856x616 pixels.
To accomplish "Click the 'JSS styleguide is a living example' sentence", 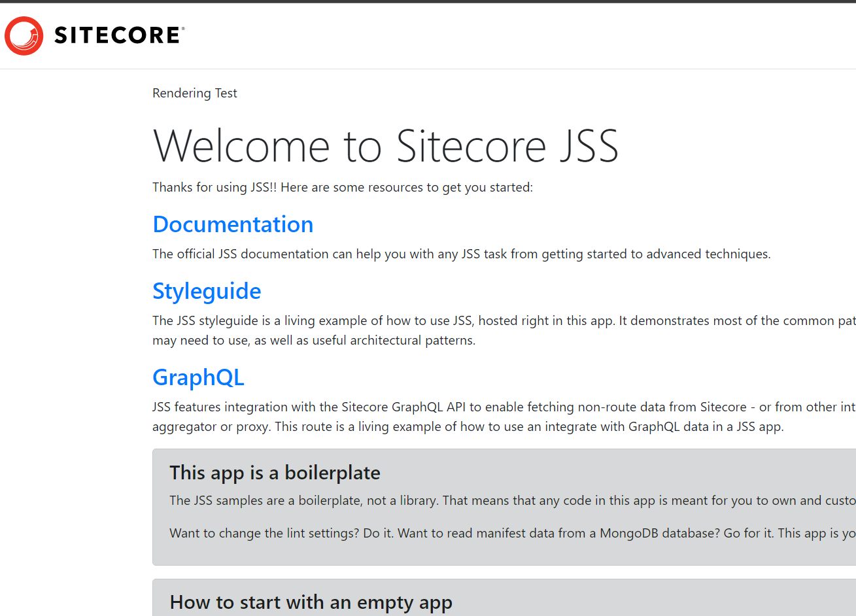I will tap(504, 320).
